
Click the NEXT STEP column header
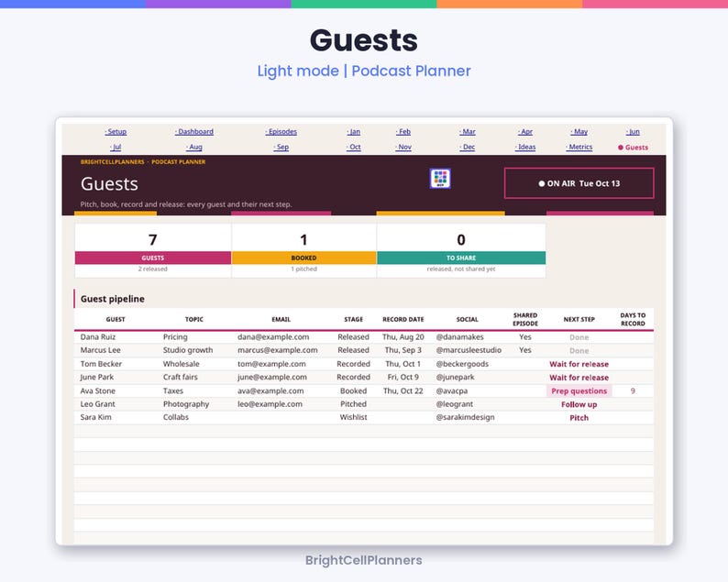pos(579,319)
